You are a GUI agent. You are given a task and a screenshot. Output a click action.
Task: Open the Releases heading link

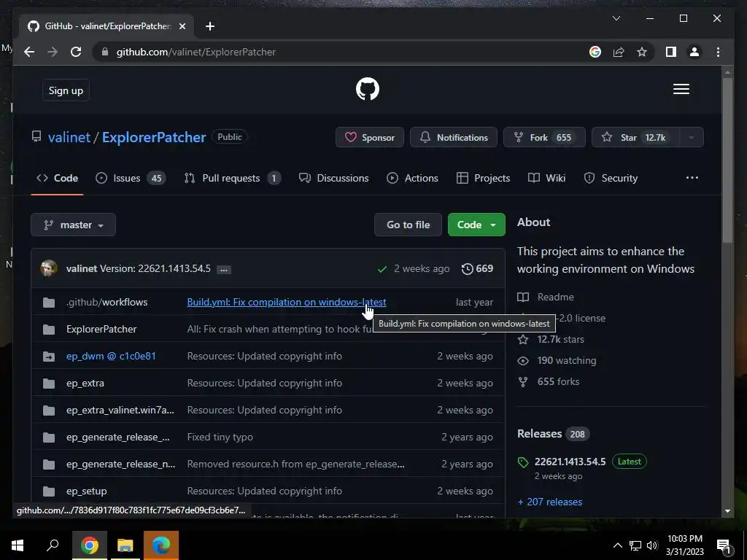click(539, 434)
